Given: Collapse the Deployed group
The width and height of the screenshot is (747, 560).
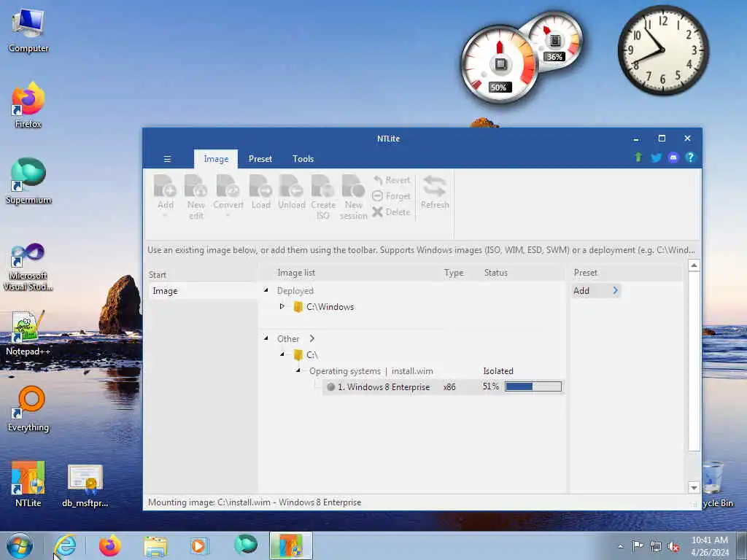Looking at the screenshot, I should coord(266,290).
